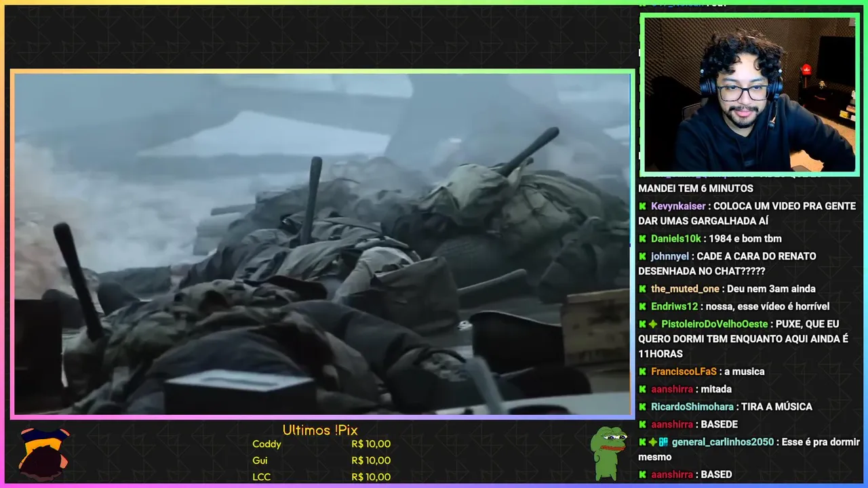
Task: Click the green diamond badge beside PistoleiroDoVelhoOeste
Action: click(x=653, y=324)
